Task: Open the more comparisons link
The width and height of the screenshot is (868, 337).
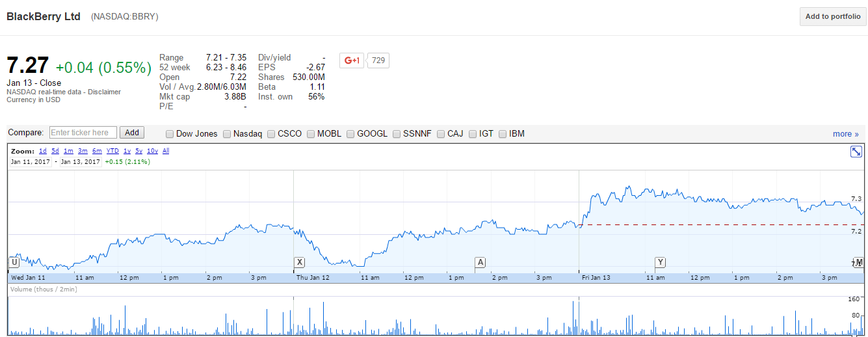Action: click(x=846, y=134)
